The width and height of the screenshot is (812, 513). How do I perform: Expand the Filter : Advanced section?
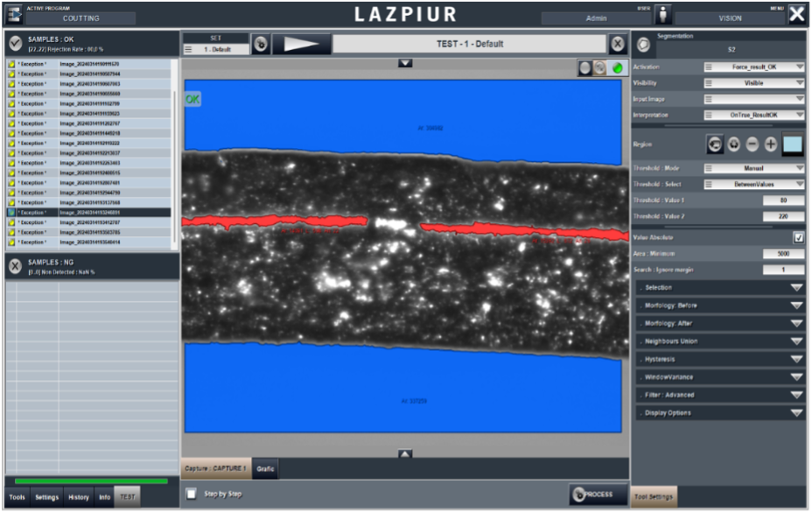pyautogui.click(x=720, y=395)
